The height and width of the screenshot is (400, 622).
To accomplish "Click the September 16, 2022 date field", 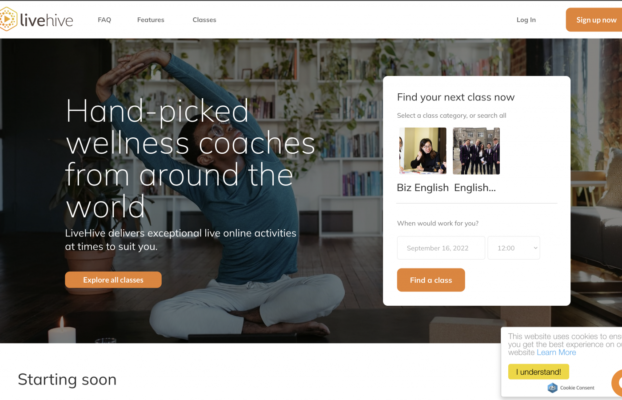I will [x=441, y=248].
